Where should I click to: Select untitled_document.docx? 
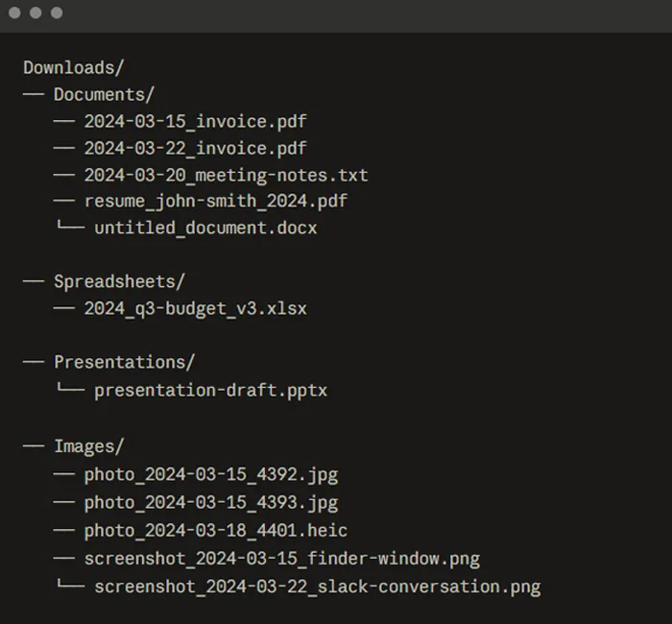[x=205, y=228]
